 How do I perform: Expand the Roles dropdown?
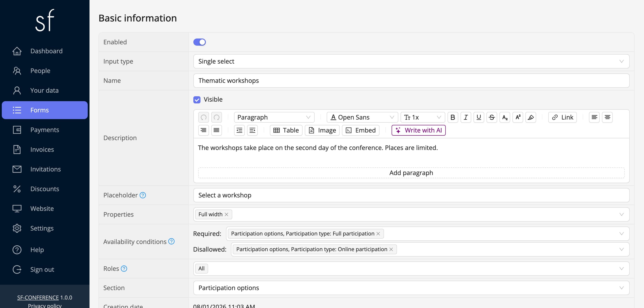tap(621, 269)
